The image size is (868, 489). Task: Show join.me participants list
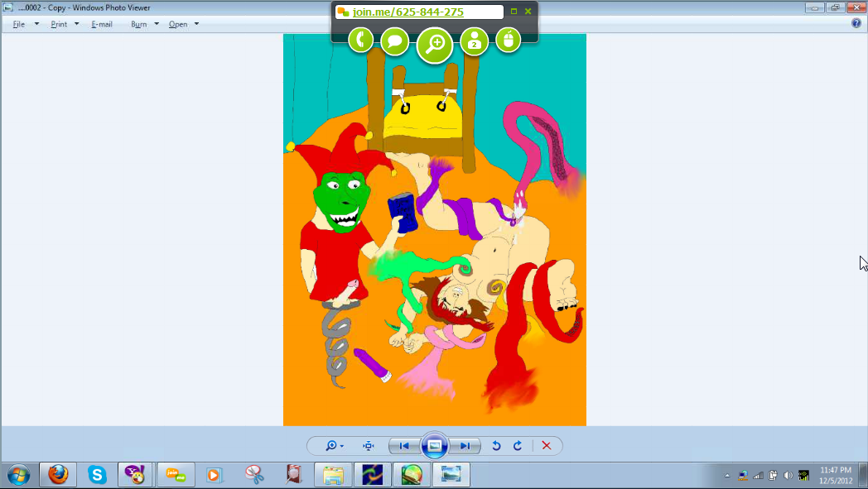474,41
